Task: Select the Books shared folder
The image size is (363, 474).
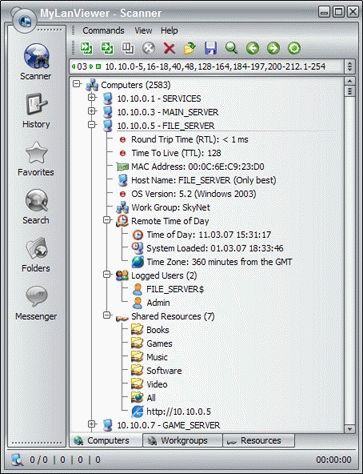Action: tap(158, 330)
